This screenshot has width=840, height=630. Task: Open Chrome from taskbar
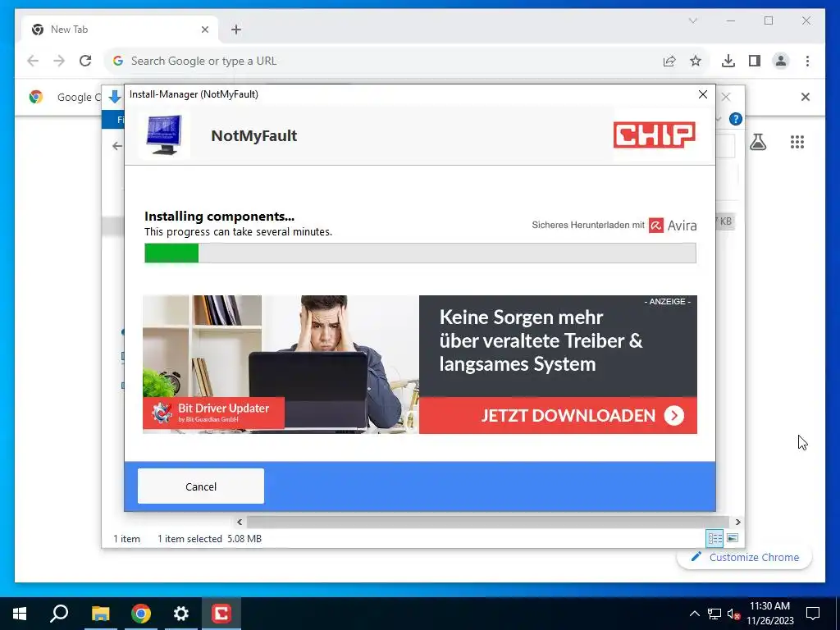pyautogui.click(x=141, y=614)
